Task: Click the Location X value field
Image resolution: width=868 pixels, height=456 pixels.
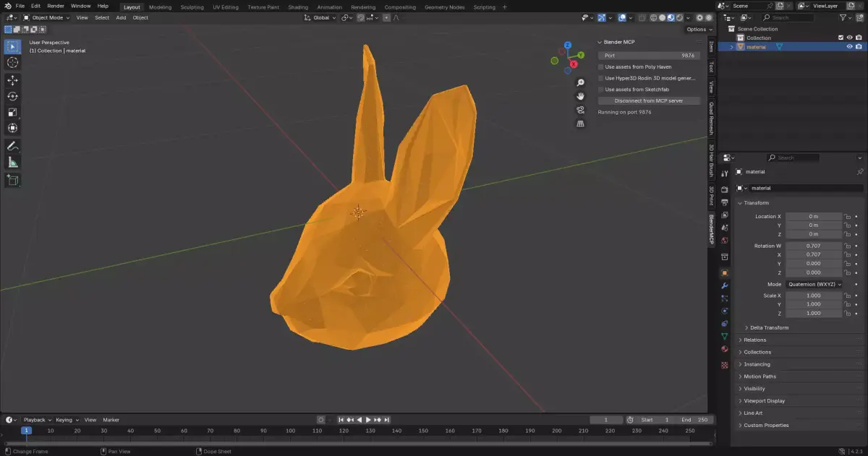Action: (814, 216)
